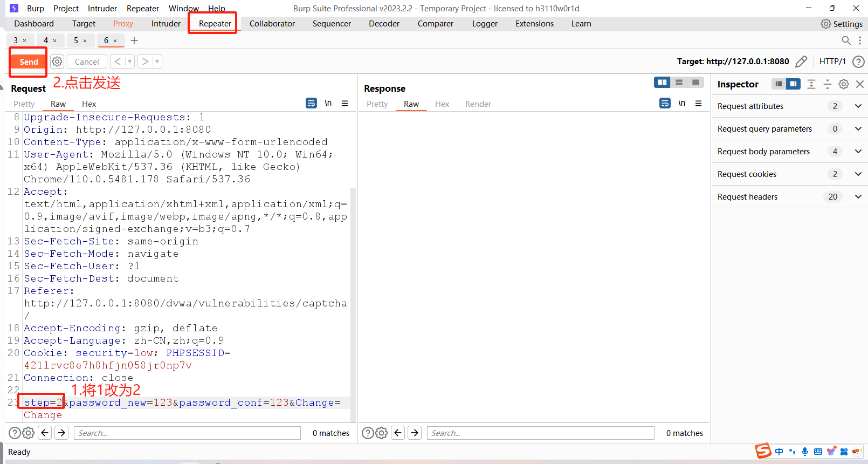Switch Request view to Pretty

pos(24,104)
